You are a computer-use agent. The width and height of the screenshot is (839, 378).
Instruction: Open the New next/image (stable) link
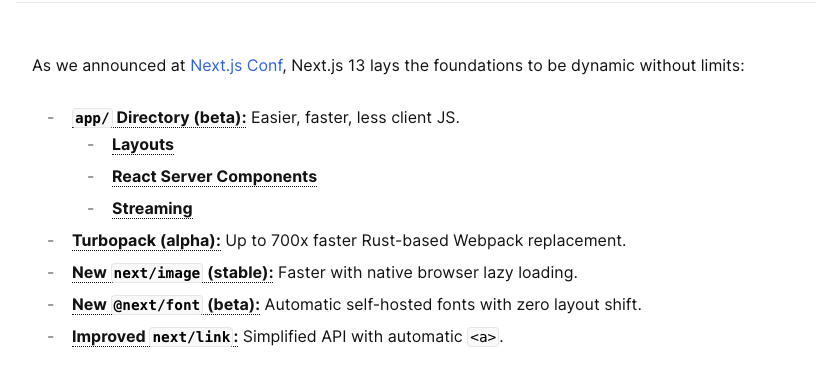(x=173, y=273)
